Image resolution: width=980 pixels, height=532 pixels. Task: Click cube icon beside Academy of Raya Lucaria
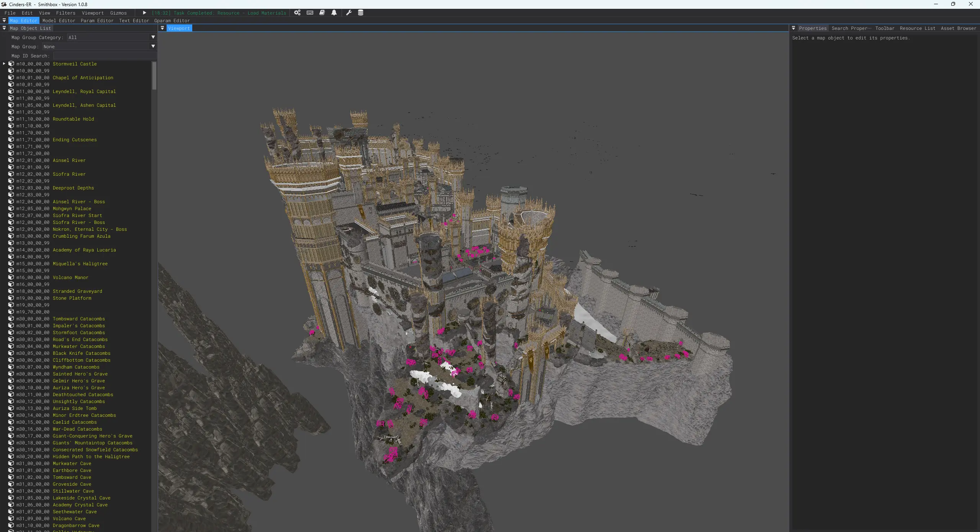(11, 250)
